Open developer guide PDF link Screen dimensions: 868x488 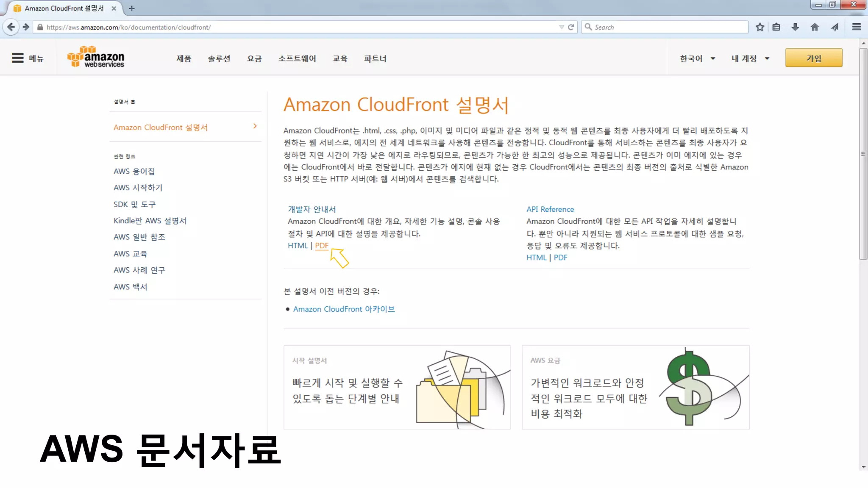(x=322, y=246)
